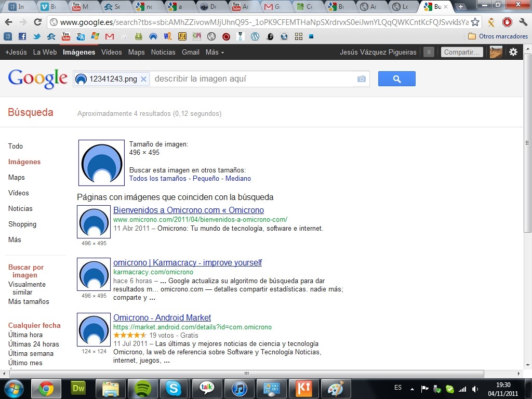This screenshot has height=399, width=532.
Task: Open Skype from the taskbar
Action: [175, 388]
